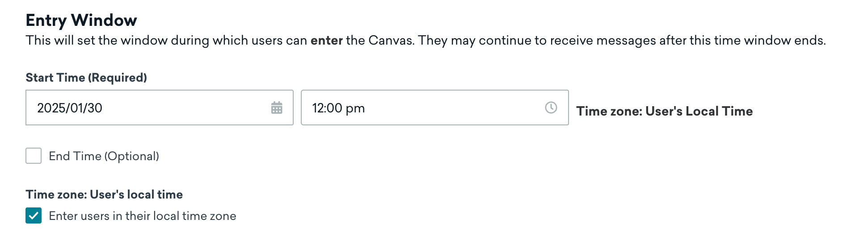Click 'Time zone: User's local time' heading above checkbox

[x=104, y=194]
